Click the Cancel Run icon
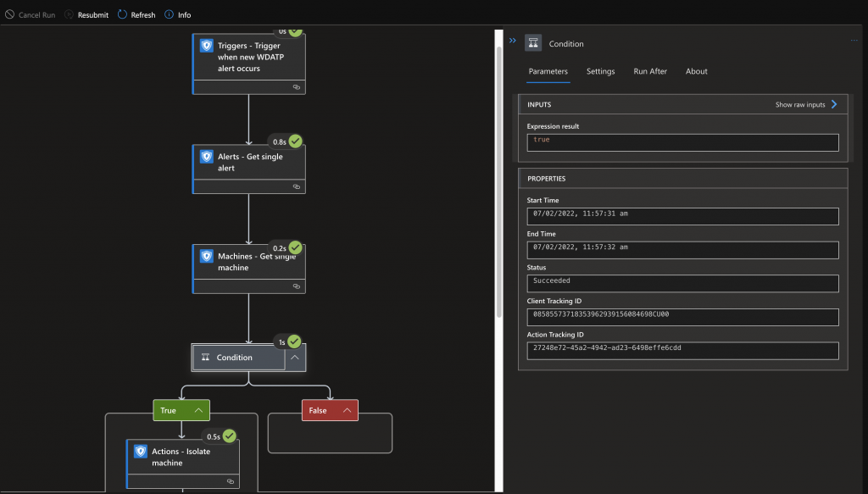Screen dimensions: 868x494 9,14
